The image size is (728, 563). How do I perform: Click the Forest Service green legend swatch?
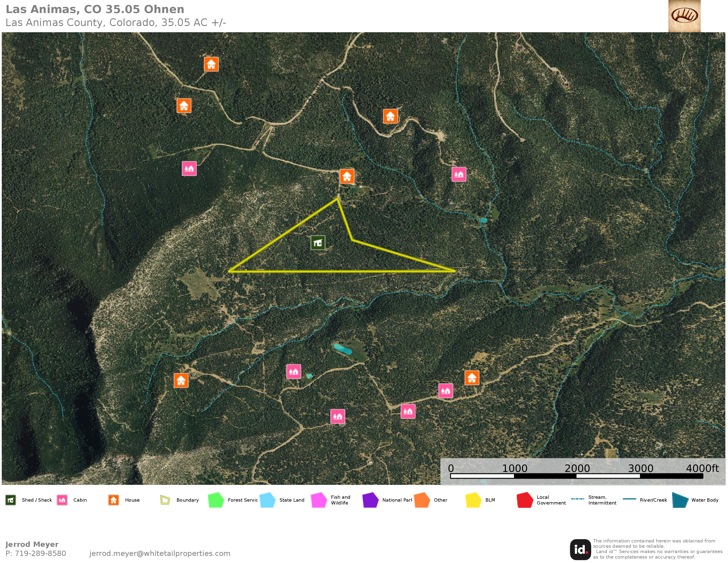216,500
